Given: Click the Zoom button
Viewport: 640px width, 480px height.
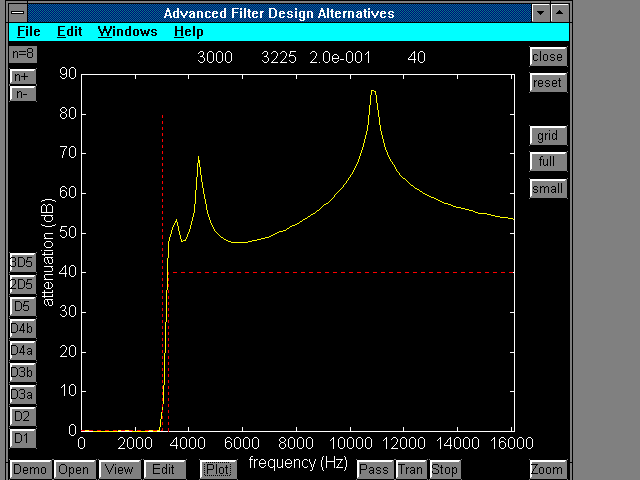Looking at the screenshot, I should (548, 469).
